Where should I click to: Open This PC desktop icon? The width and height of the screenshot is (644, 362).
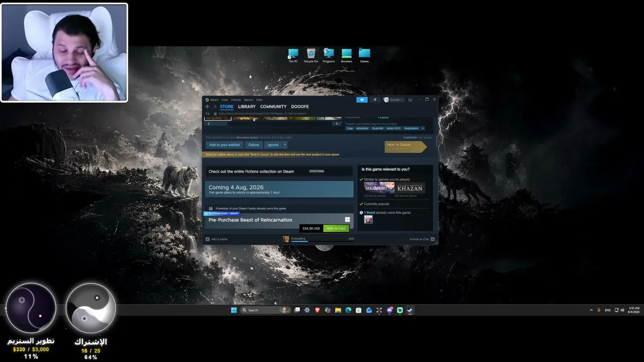pyautogui.click(x=293, y=55)
